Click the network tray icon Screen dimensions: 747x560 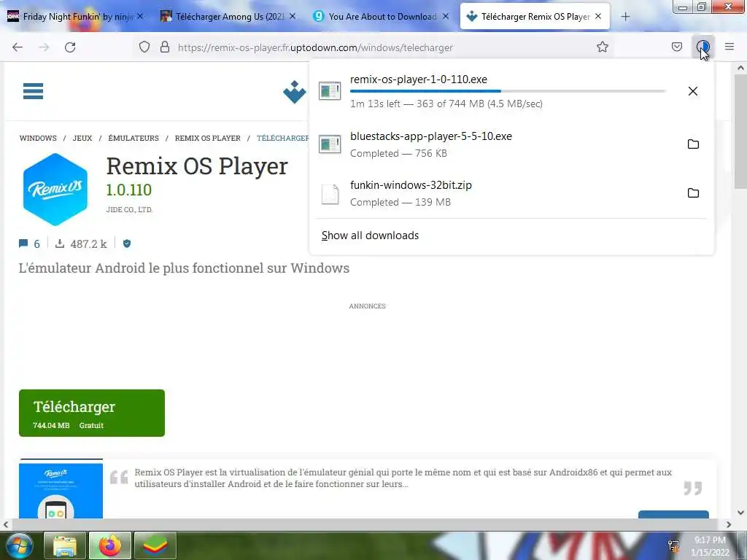click(x=673, y=545)
